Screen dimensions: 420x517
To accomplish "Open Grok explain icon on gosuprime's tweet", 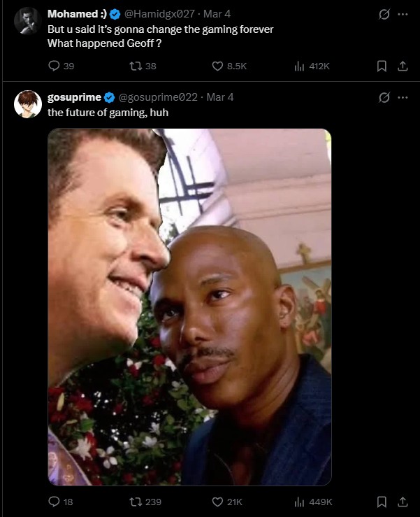I will [383, 97].
